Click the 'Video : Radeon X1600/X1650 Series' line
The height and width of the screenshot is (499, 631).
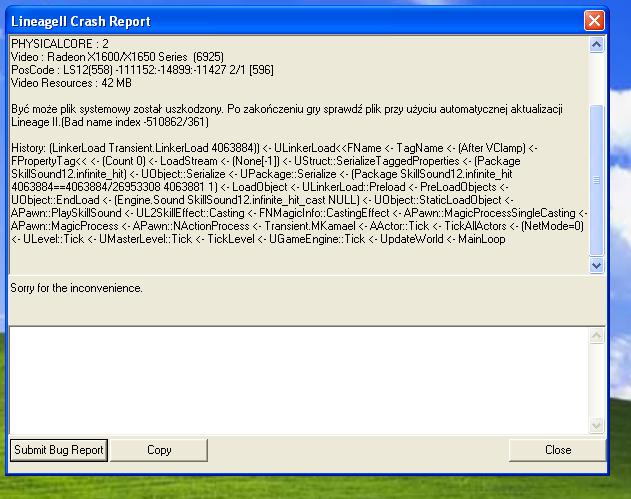click(117, 57)
